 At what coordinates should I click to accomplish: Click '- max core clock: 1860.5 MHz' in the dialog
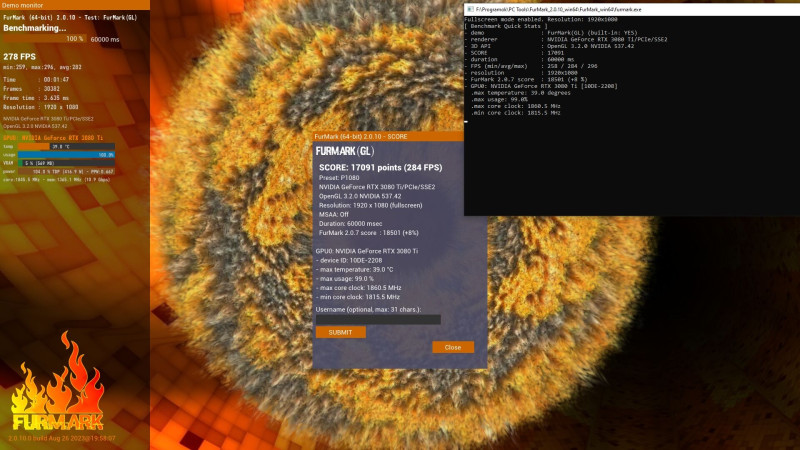[x=359, y=288]
